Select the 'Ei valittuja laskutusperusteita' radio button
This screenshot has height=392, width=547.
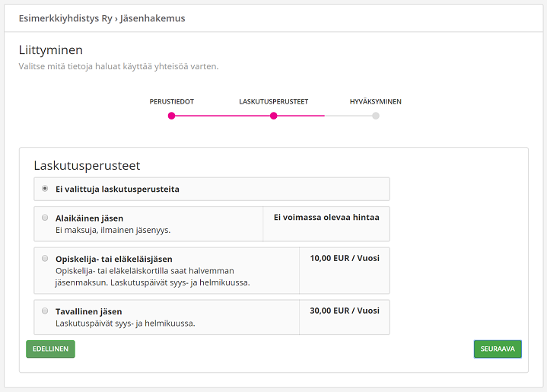coord(46,189)
